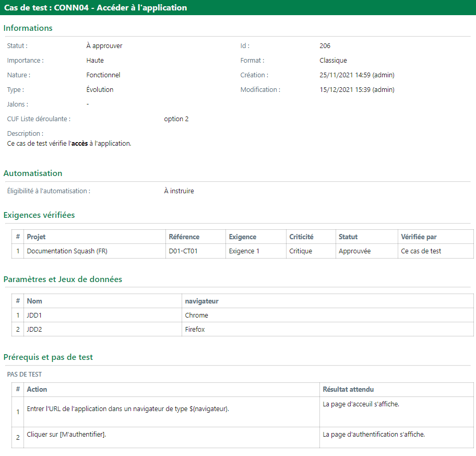Click the 'À instruire' eligibility value
Viewport: 476px width, 456px height.
point(178,191)
